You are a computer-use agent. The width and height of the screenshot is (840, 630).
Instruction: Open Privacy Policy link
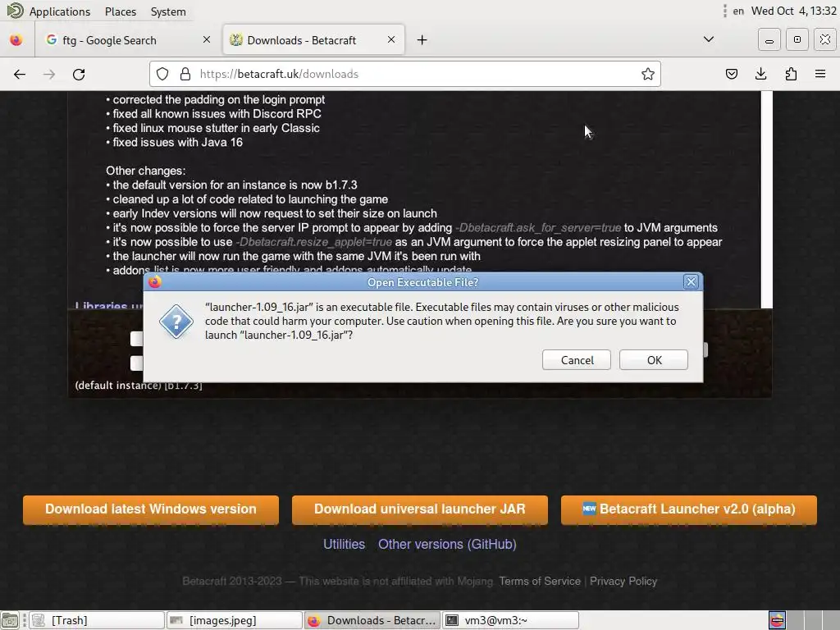pos(623,582)
